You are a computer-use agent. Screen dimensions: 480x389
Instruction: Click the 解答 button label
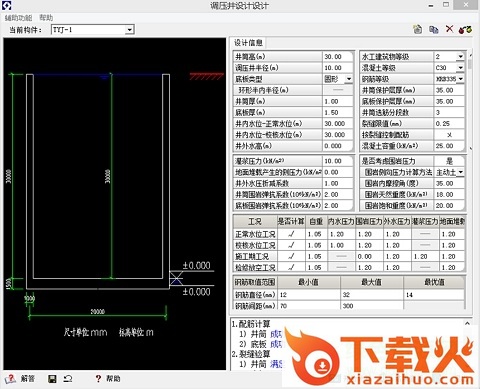pos(27,379)
